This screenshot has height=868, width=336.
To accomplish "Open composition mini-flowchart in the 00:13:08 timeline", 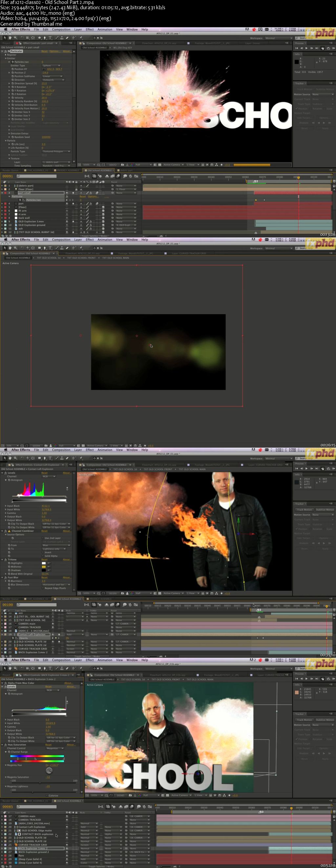I will 87,176.
